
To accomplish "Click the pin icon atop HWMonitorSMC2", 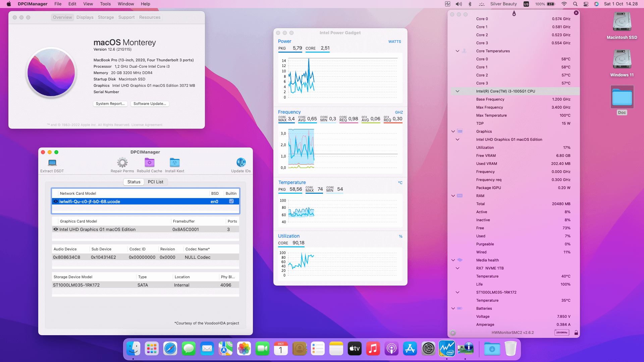I will (514, 13).
